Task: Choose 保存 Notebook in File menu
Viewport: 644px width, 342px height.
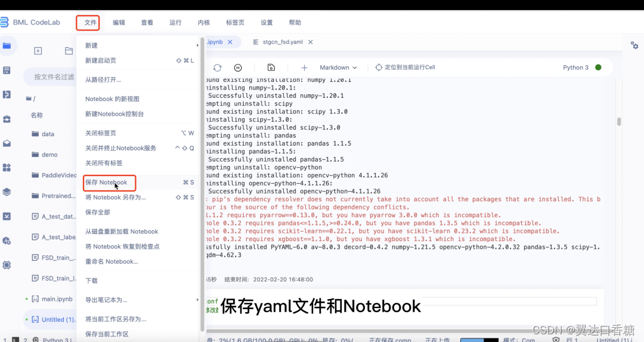Action: [138, 183]
